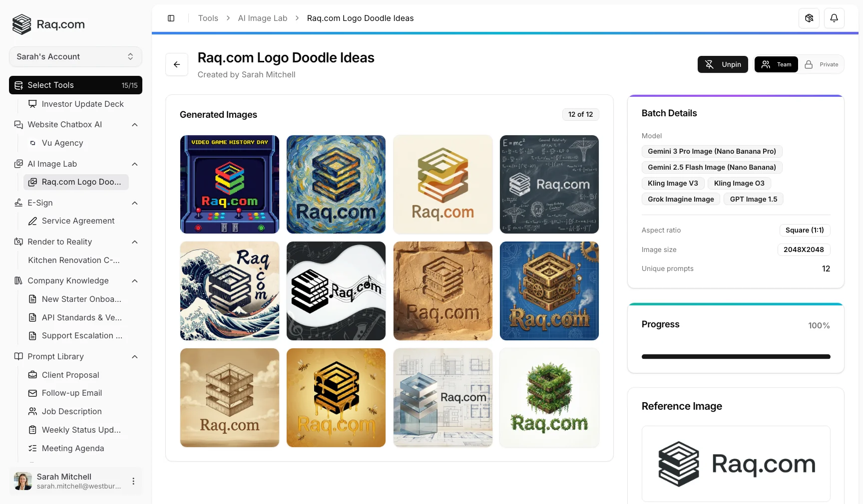The width and height of the screenshot is (863, 504).
Task: Open the Starry Night style logo thumbnail
Action: tap(336, 184)
